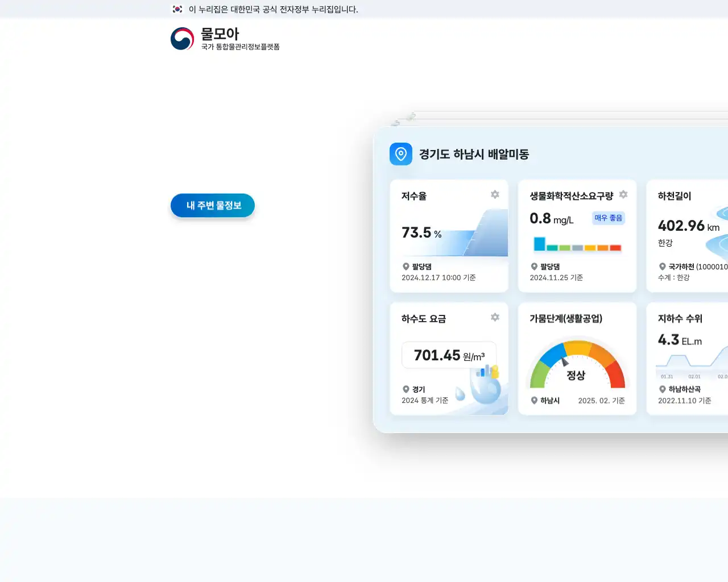Click the 매우 좋음 status badge
728x582 pixels.
[609, 218]
